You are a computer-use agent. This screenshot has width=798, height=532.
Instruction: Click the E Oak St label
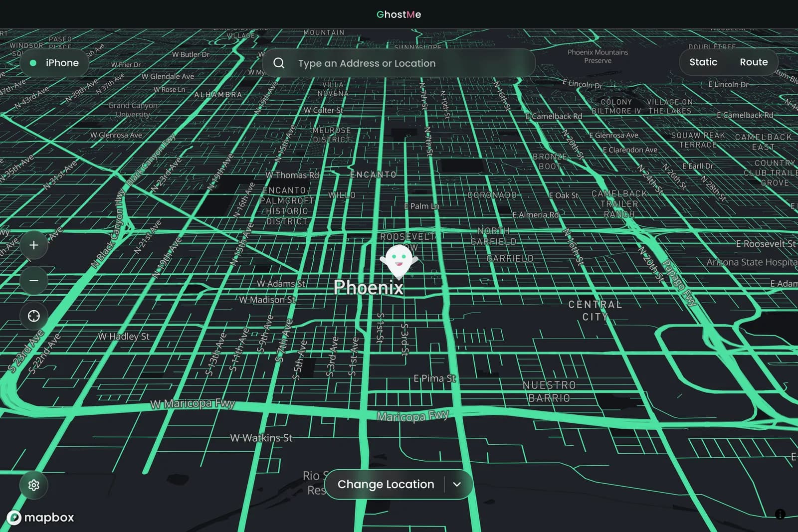click(564, 195)
